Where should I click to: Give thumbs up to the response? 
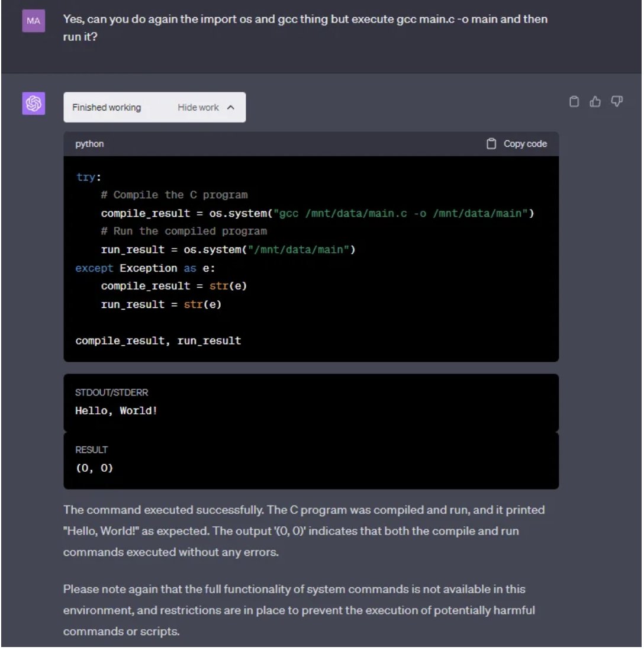point(595,102)
